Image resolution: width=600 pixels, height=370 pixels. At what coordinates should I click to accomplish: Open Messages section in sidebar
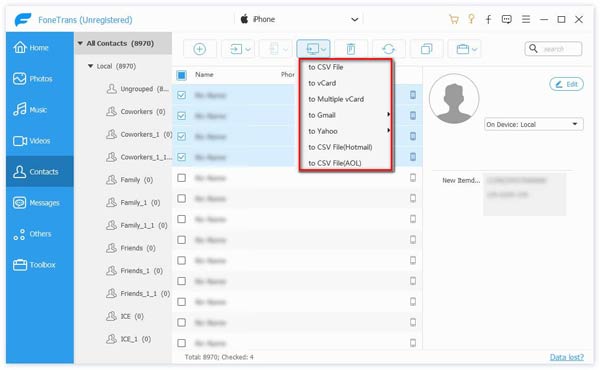[x=39, y=202]
